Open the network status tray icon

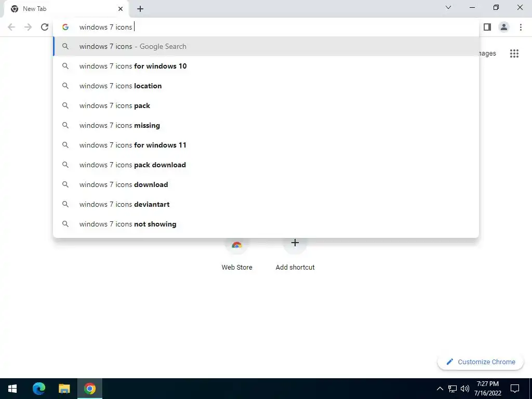pos(453,389)
